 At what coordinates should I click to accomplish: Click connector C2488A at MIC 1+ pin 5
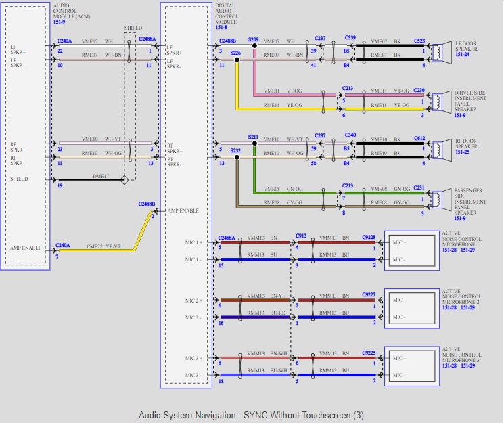coord(227,238)
